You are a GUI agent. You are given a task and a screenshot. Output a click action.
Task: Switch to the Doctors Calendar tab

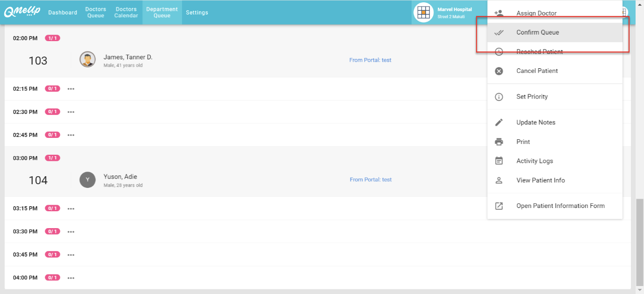pyautogui.click(x=126, y=13)
